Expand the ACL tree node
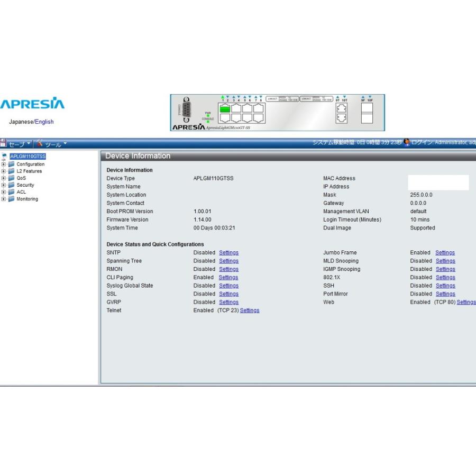 coord(4,192)
